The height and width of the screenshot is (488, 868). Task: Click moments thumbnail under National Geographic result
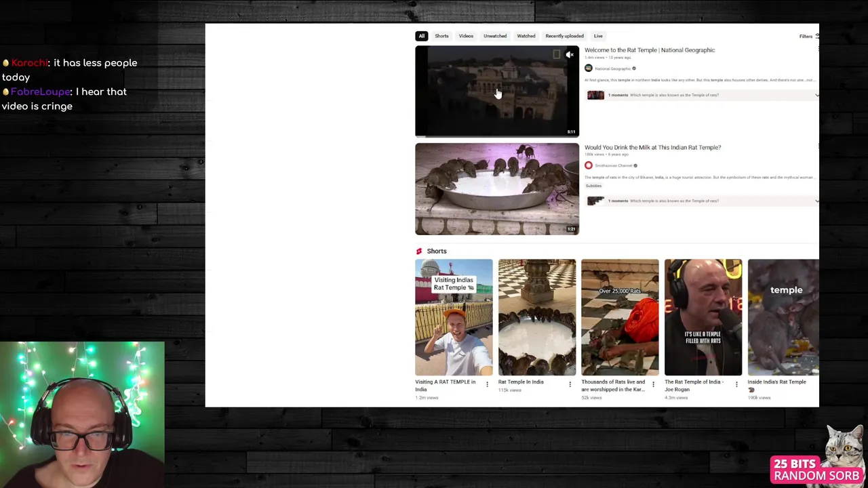[x=595, y=95]
